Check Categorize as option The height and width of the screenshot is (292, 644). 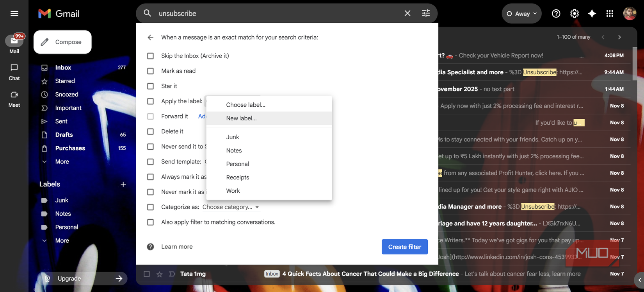[x=150, y=207]
